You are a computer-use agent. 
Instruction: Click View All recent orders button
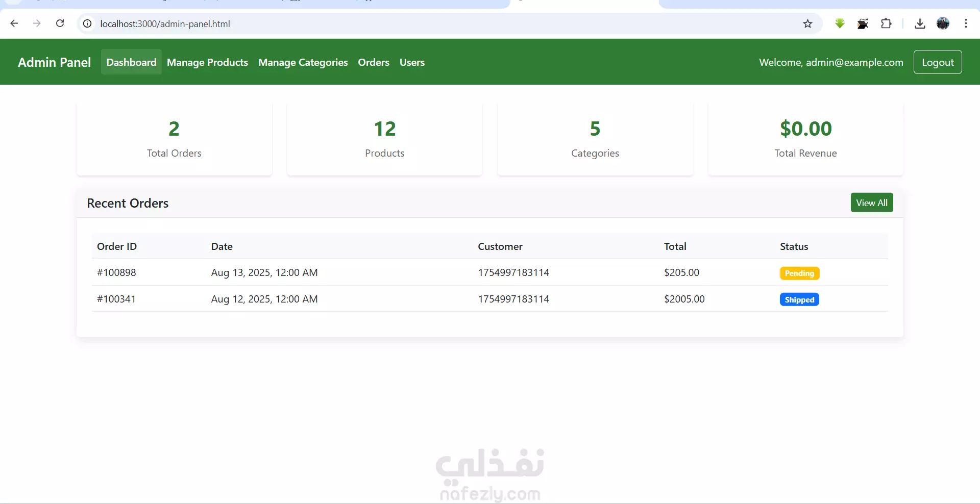(x=872, y=203)
